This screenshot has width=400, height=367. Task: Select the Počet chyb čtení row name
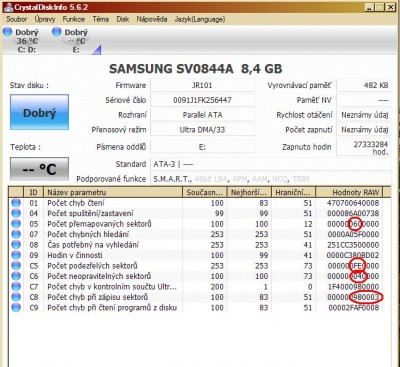pyautogui.click(x=76, y=203)
